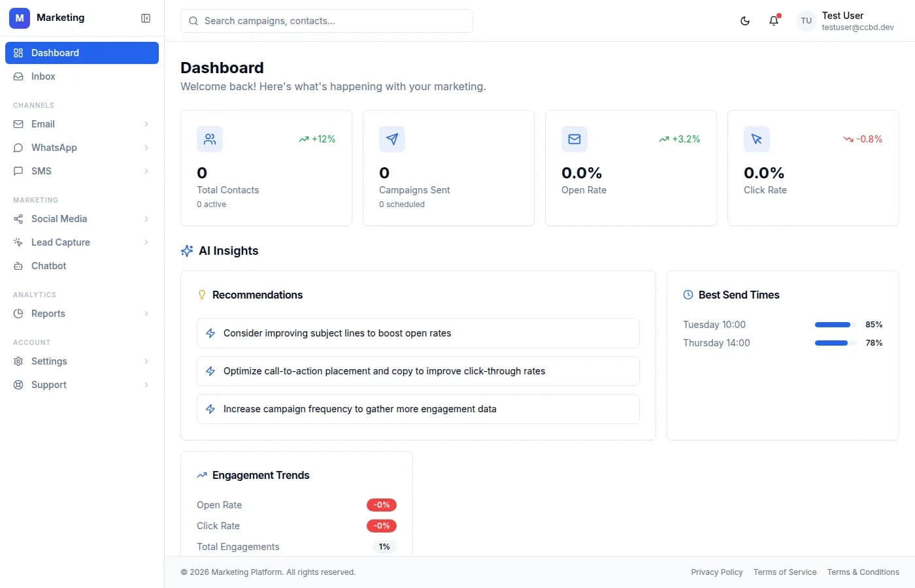The width and height of the screenshot is (915, 588).
Task: Open the TU user avatar
Action: click(807, 21)
